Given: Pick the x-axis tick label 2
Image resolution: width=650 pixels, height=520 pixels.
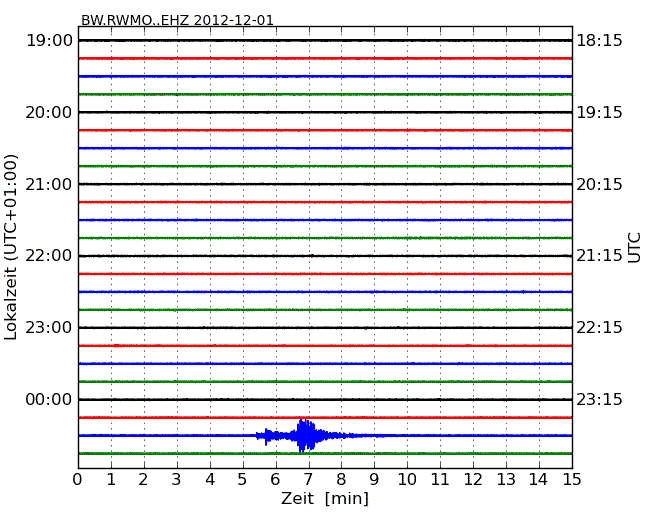Looking at the screenshot, I should (x=143, y=479).
